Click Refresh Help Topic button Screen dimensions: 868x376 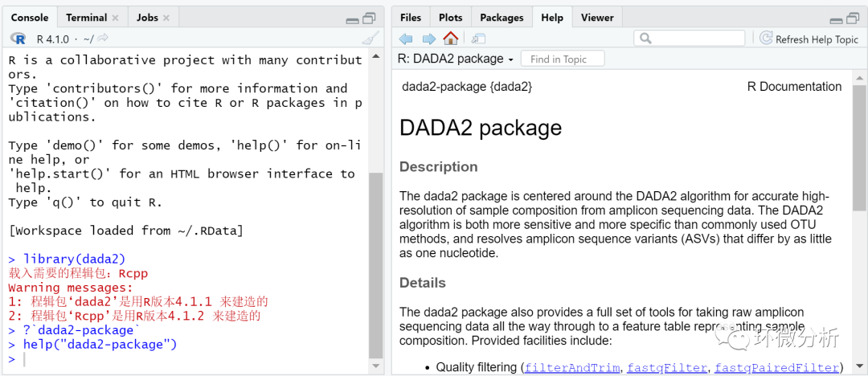(x=809, y=39)
